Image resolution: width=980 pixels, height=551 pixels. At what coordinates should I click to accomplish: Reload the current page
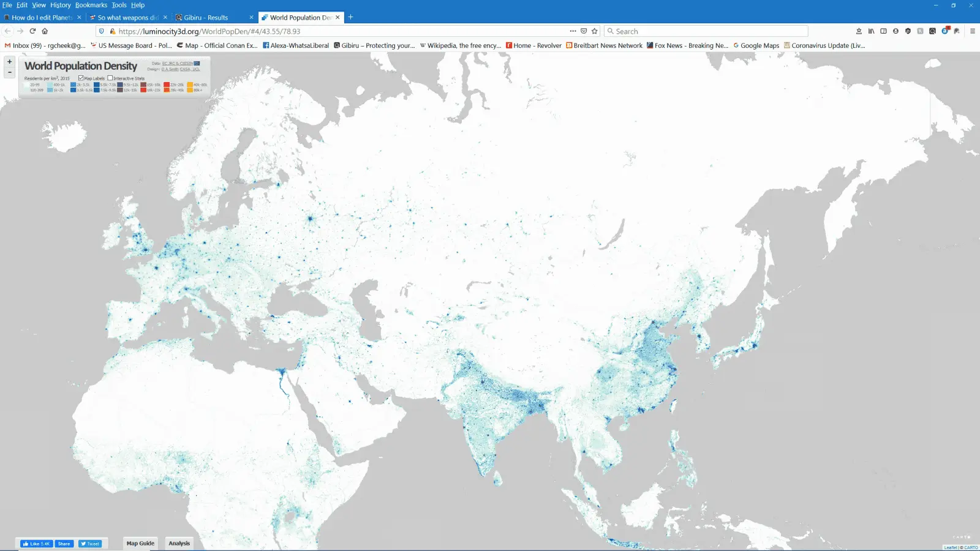(x=32, y=31)
